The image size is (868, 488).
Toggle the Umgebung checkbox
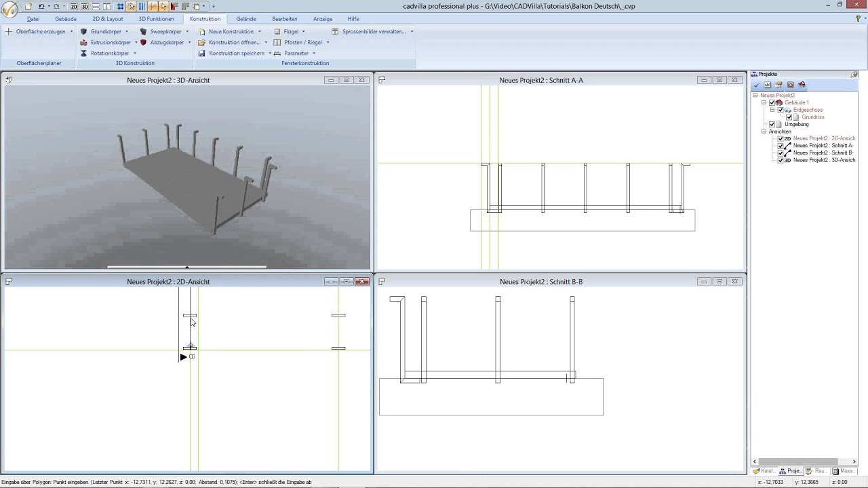(772, 125)
